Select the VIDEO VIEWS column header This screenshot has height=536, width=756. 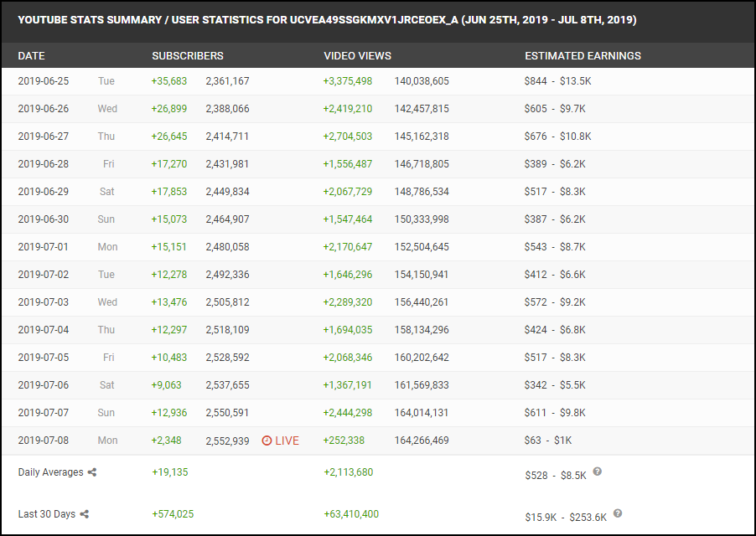tap(358, 56)
